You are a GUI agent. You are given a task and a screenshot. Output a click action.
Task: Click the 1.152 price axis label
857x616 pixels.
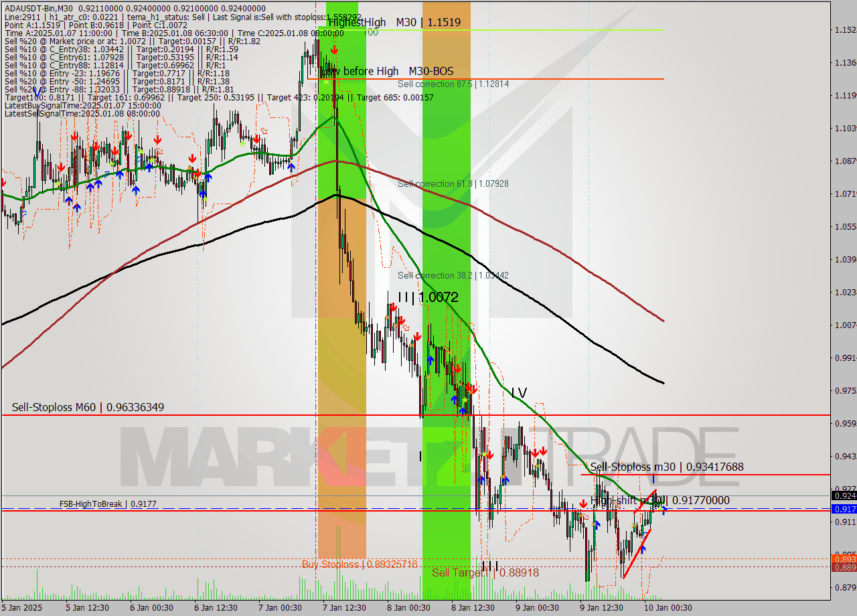(x=845, y=30)
